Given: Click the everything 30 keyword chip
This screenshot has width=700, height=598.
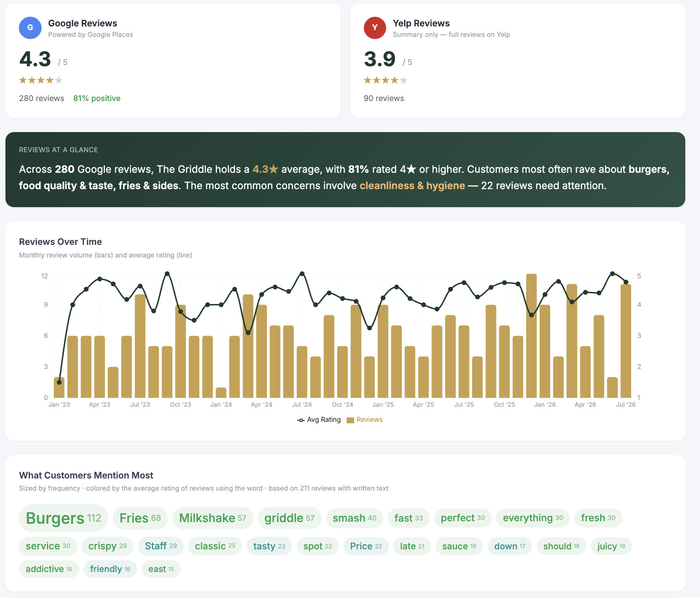Looking at the screenshot, I should pos(533,518).
